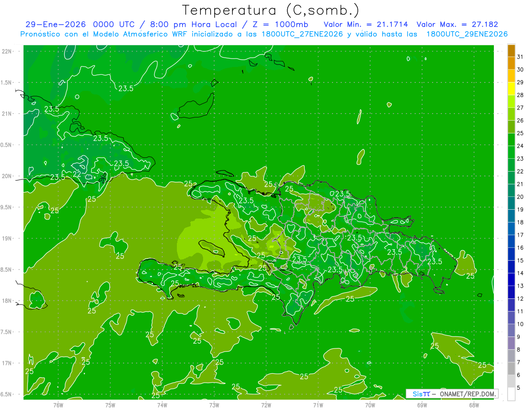The height and width of the screenshot is (411, 532).
Task: Click the '68W' longitude axis label
Action: [474, 405]
